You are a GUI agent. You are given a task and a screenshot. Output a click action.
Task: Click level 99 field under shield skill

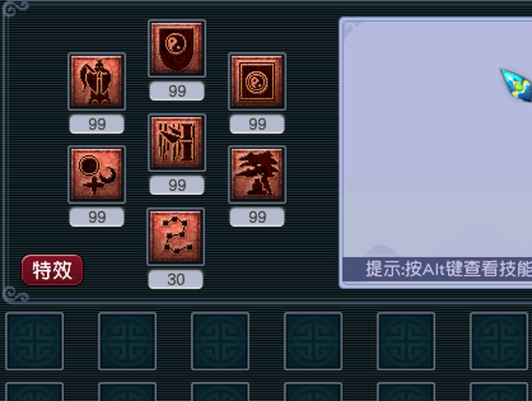coord(176,91)
